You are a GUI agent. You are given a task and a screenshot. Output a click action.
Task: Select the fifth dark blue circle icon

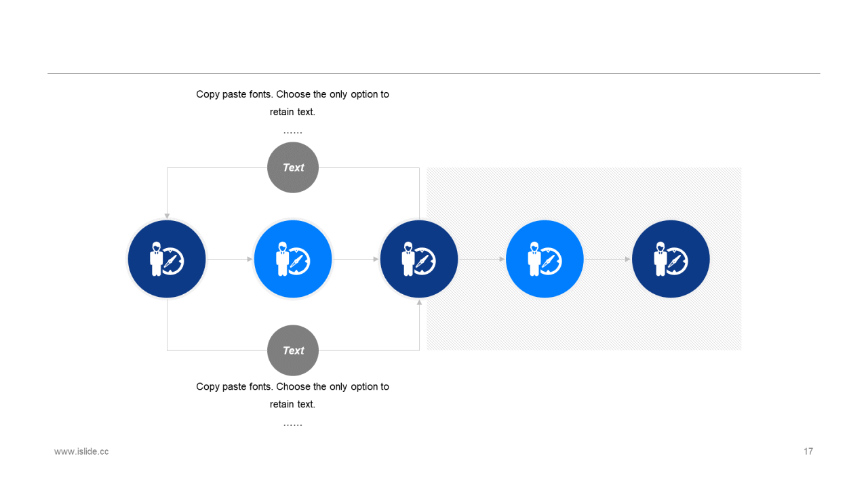click(671, 259)
